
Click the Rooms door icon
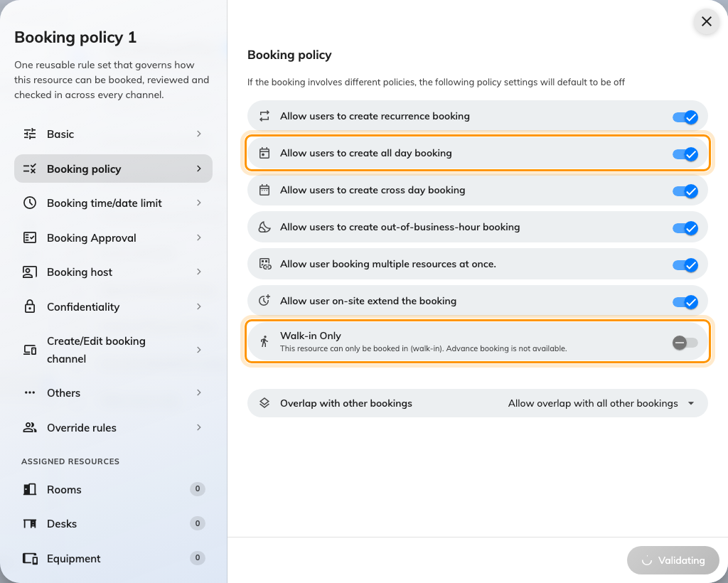pos(30,489)
